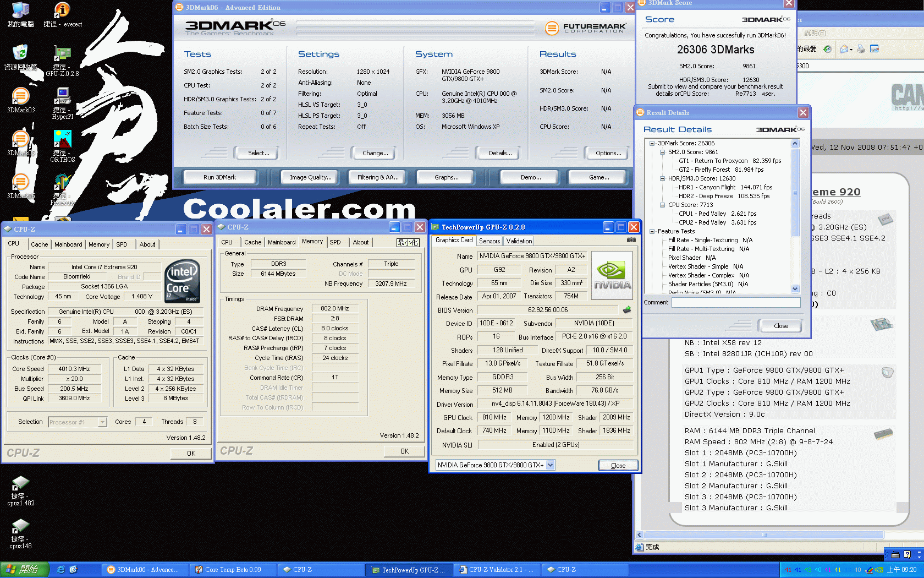The height and width of the screenshot is (578, 924).
Task: Select the cpuz148 shortcut desktop icon
Action: pyautogui.click(x=20, y=533)
